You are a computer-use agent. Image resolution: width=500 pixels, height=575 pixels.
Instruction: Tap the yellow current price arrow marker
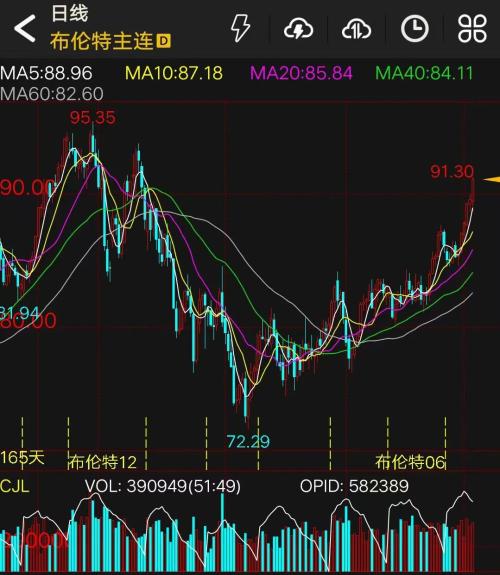492,180
